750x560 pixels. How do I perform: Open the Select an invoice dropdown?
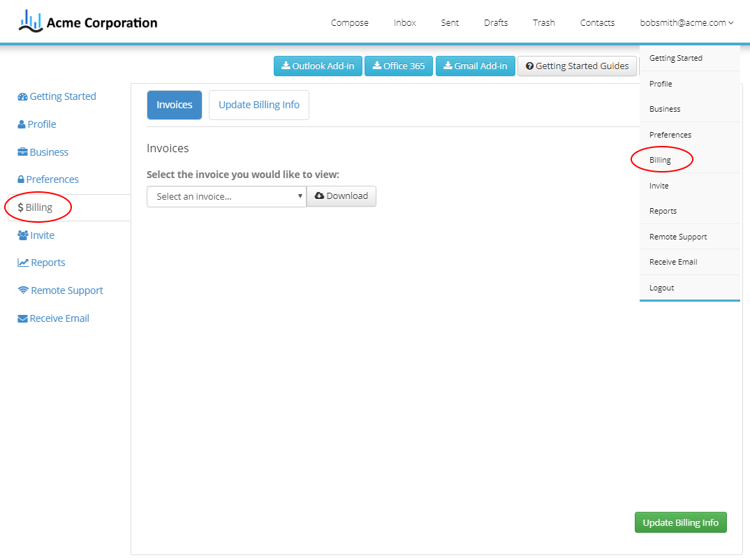pos(226,196)
